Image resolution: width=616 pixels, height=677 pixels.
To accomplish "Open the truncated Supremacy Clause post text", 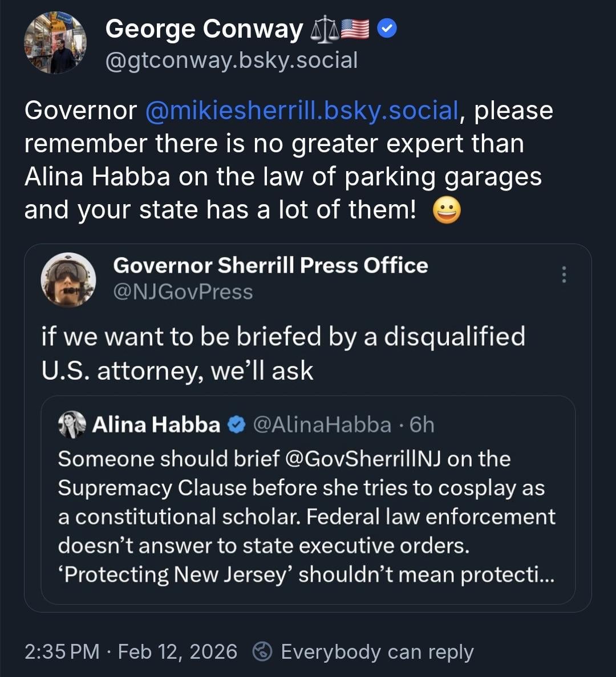I will (x=306, y=517).
